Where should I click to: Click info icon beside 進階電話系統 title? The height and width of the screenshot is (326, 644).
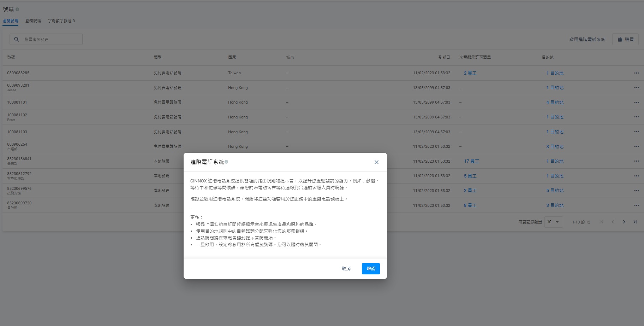pyautogui.click(x=226, y=162)
